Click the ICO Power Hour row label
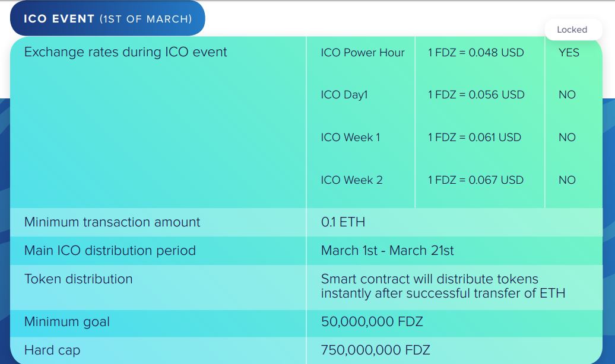 pyautogui.click(x=362, y=53)
